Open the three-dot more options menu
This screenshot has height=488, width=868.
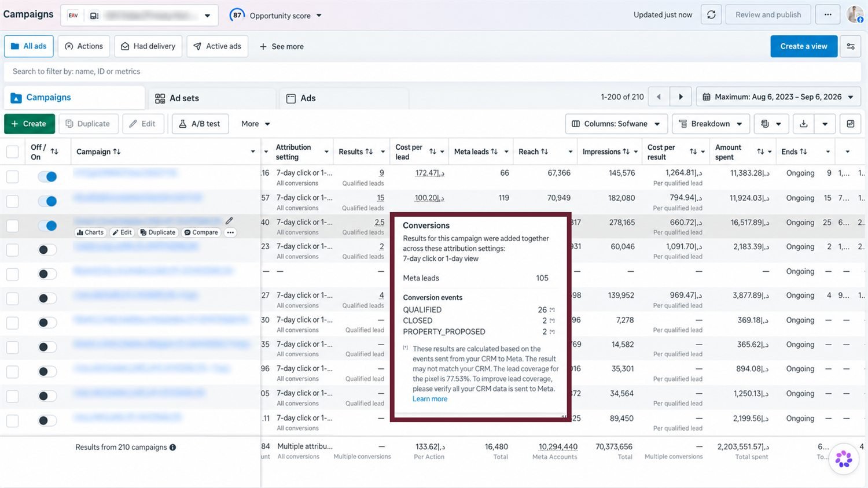(827, 15)
